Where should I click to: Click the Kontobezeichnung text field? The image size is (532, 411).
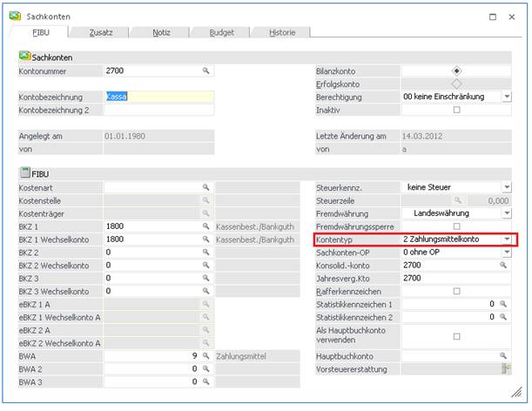[158, 97]
